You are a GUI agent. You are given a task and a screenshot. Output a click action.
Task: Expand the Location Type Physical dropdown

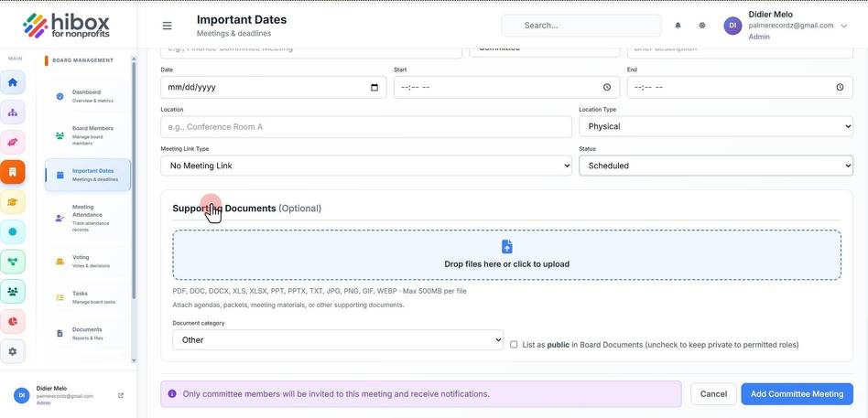click(716, 126)
